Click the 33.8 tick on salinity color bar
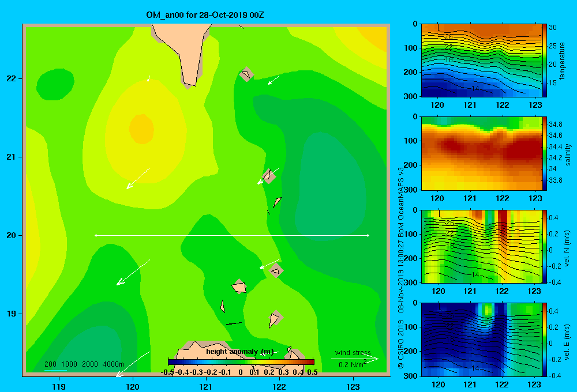The height and width of the screenshot is (392, 577). [555, 180]
